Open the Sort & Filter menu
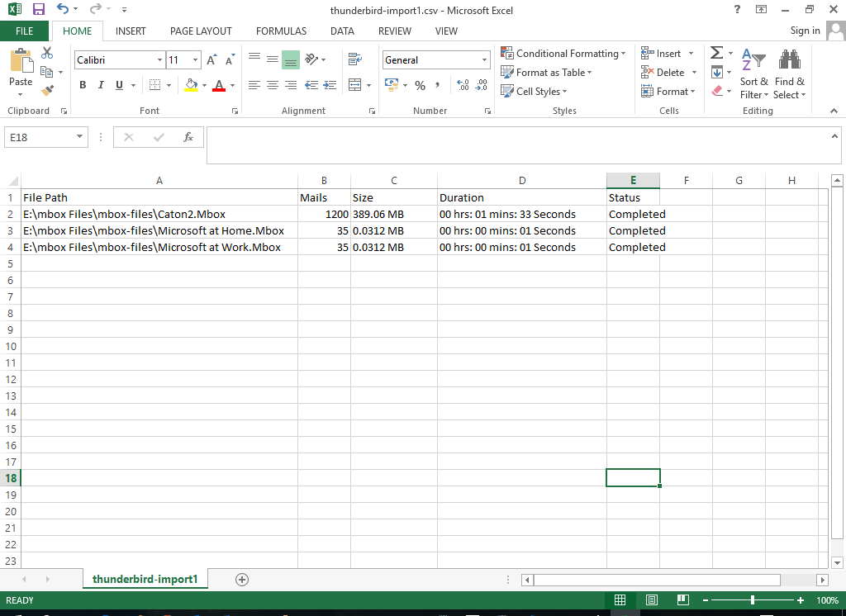The height and width of the screenshot is (616, 846). pos(753,73)
